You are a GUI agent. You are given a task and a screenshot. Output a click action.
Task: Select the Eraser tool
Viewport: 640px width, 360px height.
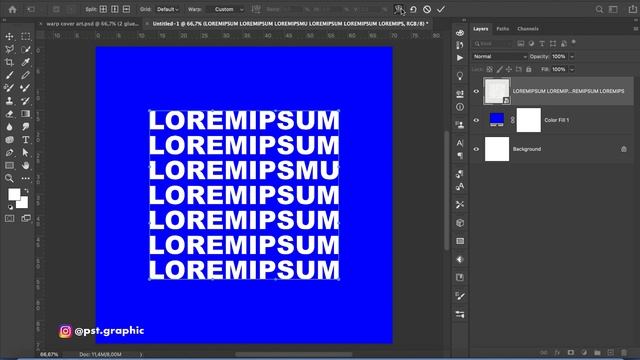(x=9, y=114)
